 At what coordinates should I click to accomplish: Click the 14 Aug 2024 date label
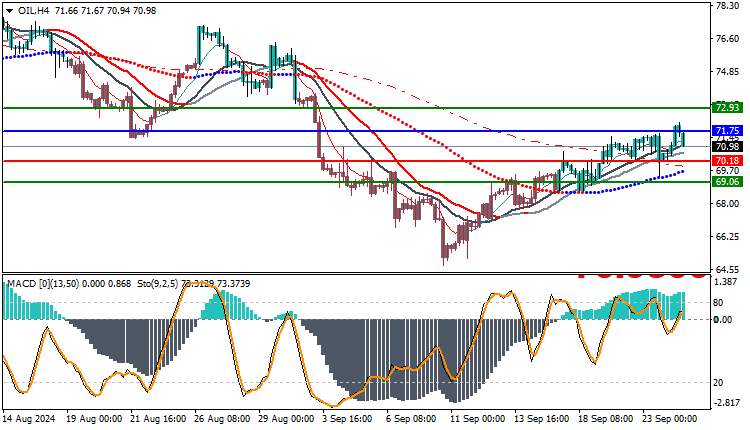[29, 419]
